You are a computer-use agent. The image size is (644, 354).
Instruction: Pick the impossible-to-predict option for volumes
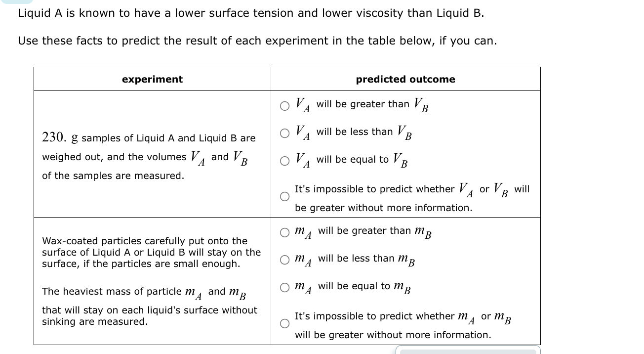284,196
